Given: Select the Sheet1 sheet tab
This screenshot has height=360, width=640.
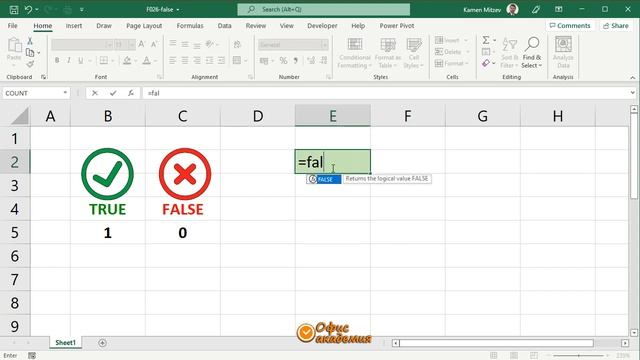Looking at the screenshot, I should pyautogui.click(x=65, y=342).
